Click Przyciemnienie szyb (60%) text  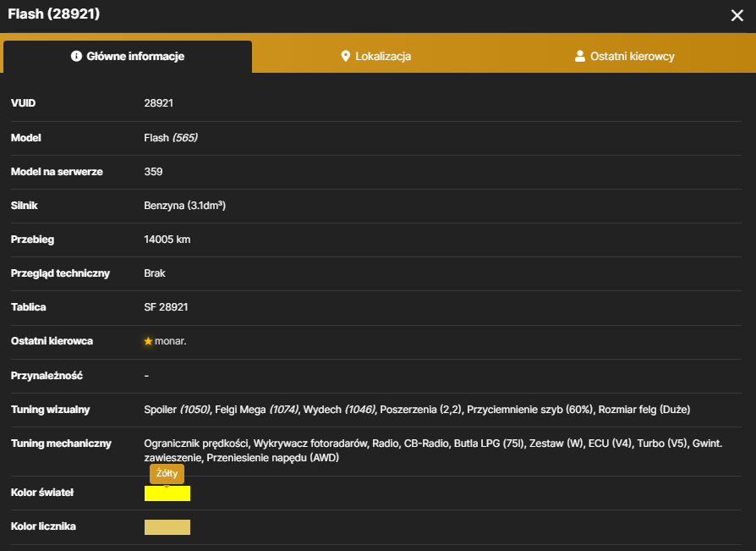(x=530, y=410)
